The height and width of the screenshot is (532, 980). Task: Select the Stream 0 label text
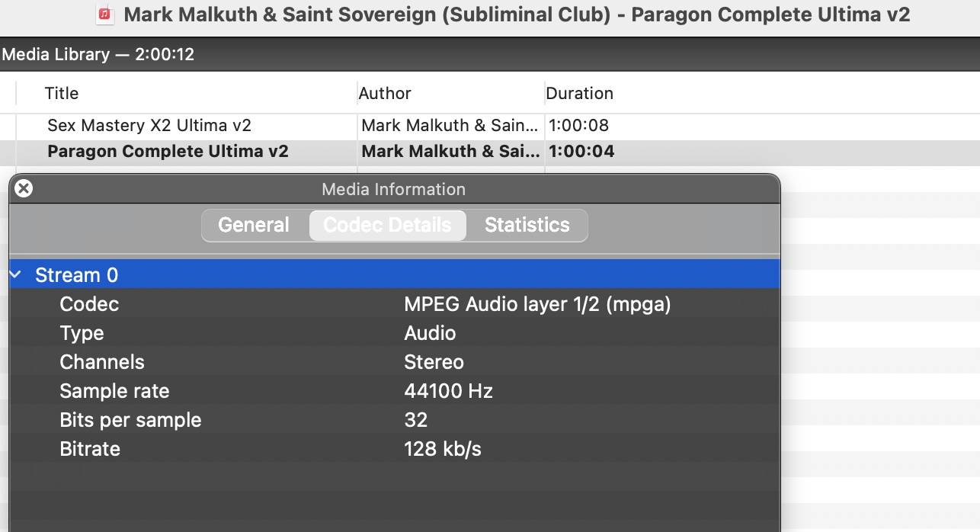[76, 275]
